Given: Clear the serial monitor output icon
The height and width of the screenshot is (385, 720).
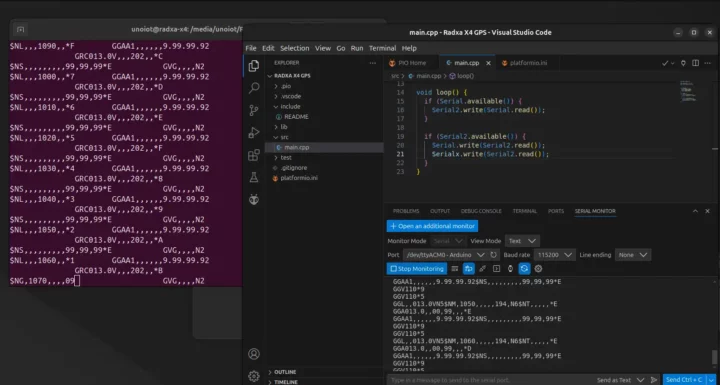Looking at the screenshot, I should [455, 268].
